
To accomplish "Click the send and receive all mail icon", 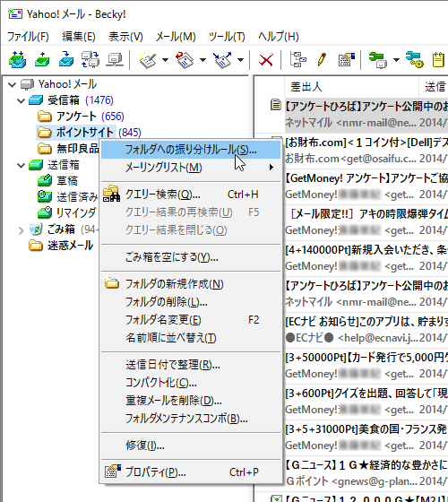I will 17,59.
